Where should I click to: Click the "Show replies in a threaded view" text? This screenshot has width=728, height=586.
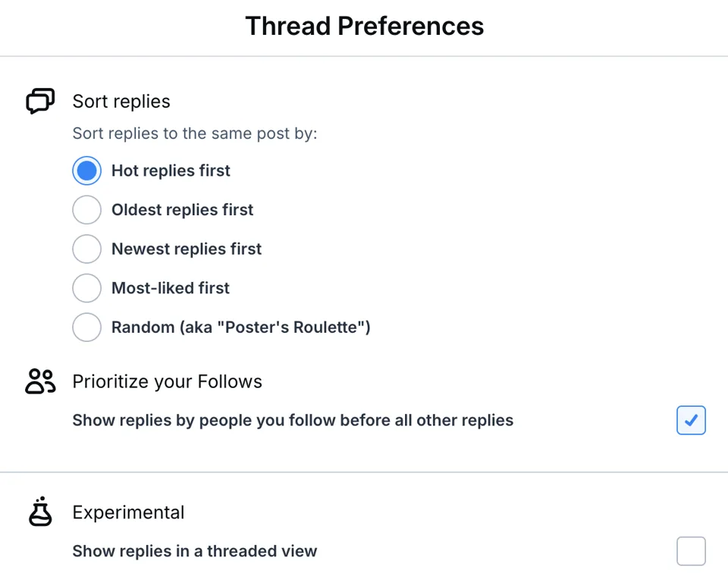195,551
